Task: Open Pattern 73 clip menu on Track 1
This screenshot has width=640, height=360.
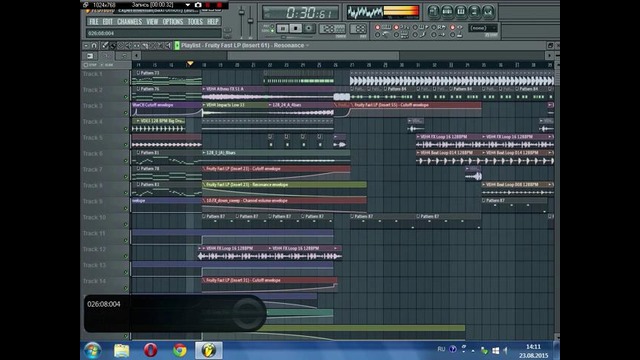Action: [138, 73]
